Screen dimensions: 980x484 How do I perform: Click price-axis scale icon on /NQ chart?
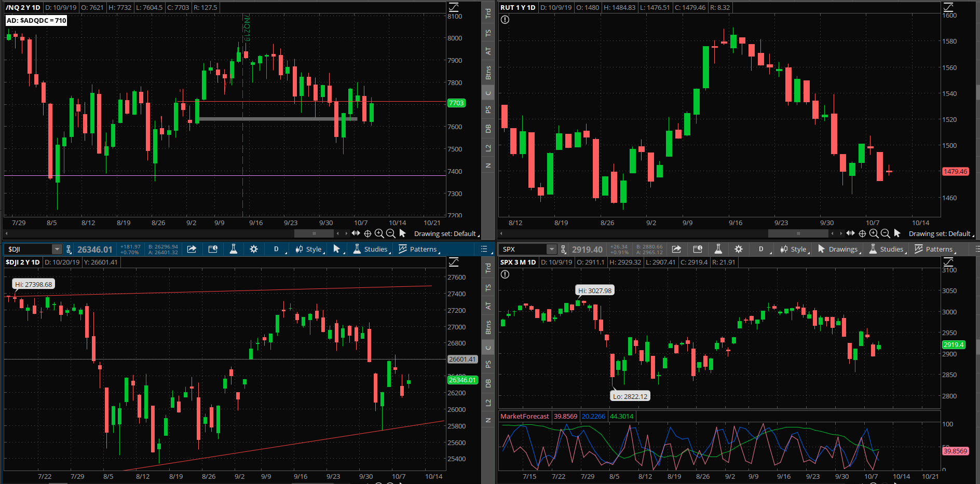(x=454, y=7)
